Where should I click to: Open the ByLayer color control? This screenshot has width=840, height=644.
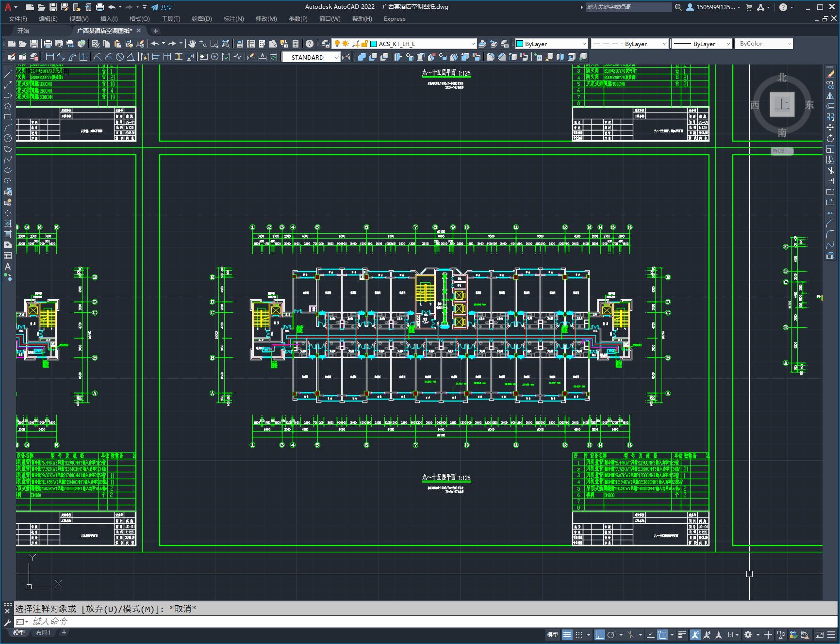551,44
